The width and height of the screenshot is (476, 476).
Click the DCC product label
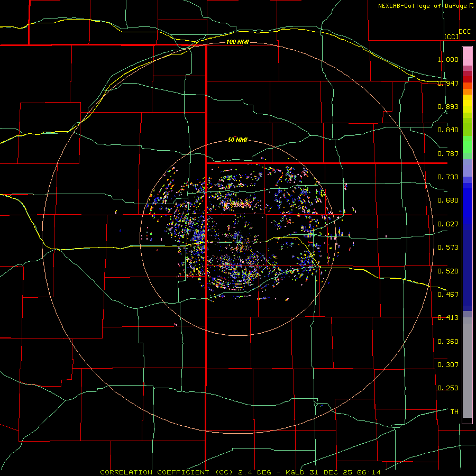(465, 32)
